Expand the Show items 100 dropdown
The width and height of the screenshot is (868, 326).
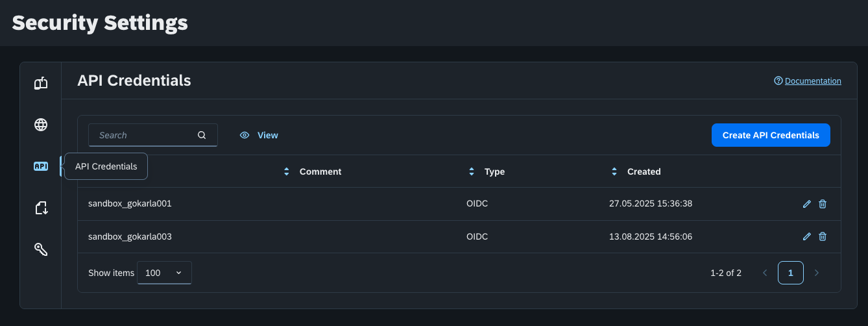point(164,273)
